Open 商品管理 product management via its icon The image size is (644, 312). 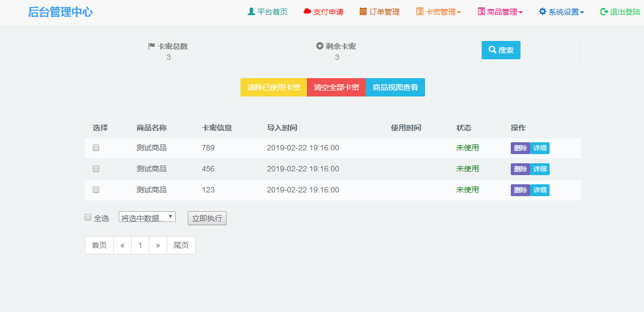[x=481, y=11]
